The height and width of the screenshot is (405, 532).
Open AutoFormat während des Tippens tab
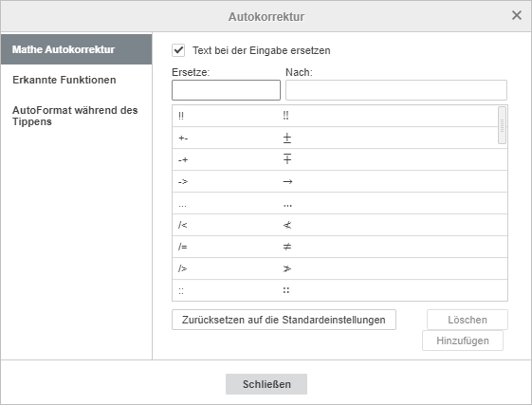tap(77, 116)
